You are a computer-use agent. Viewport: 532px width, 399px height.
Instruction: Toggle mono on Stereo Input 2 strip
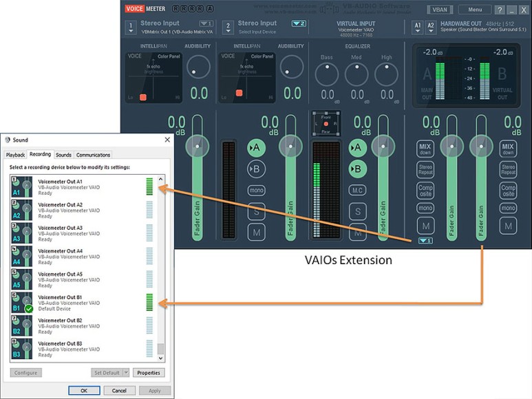point(257,190)
